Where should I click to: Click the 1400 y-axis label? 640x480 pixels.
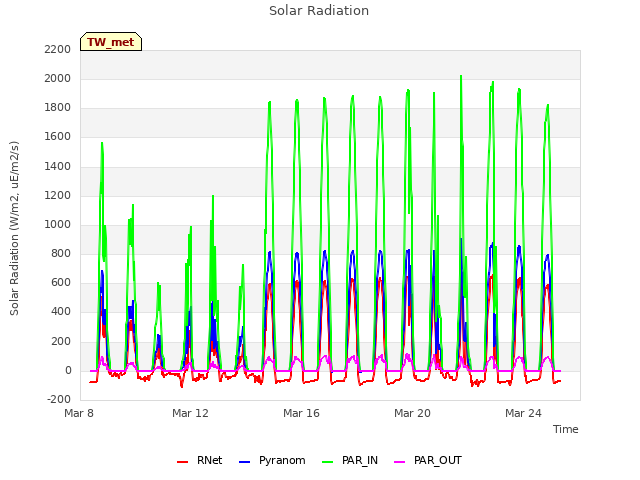(x=58, y=167)
